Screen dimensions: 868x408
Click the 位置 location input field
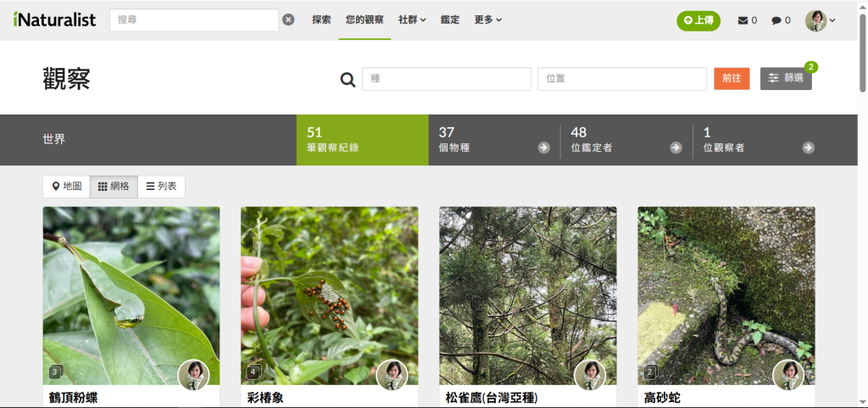pyautogui.click(x=621, y=79)
